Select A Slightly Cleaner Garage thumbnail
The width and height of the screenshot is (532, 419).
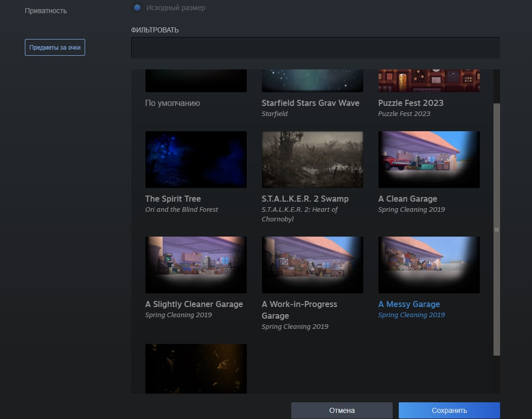pos(196,264)
